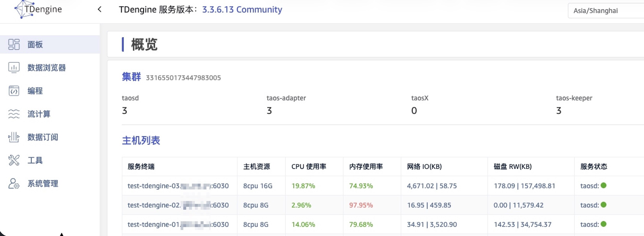Select the 流计算 menu item
The height and width of the screenshot is (236, 644).
tap(39, 114)
